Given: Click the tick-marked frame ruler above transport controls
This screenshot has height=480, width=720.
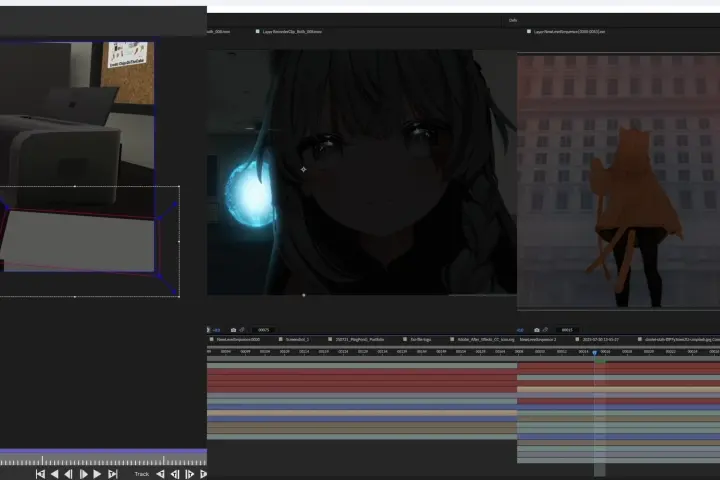Looking at the screenshot, I should (103, 460).
